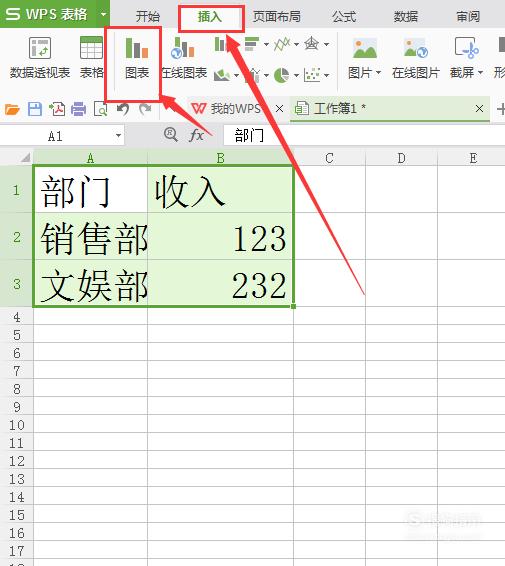Expand the pie chart dropdown arrow
Viewport: 505px width, 566px height.
[296, 75]
